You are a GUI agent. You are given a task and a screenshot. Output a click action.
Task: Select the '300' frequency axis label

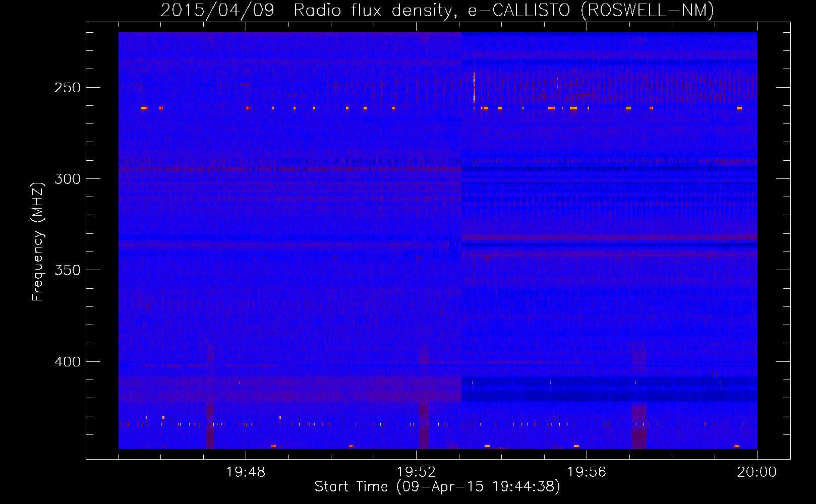pos(68,179)
